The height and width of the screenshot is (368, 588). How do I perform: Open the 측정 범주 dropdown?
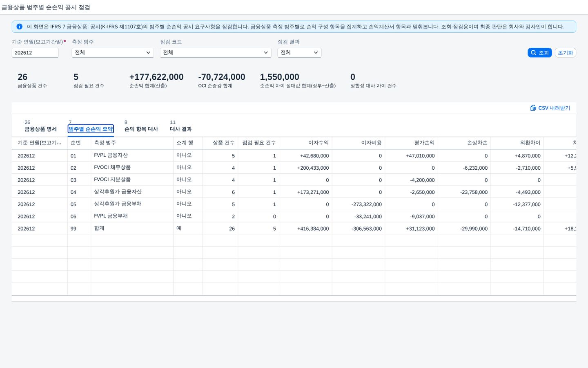(113, 53)
